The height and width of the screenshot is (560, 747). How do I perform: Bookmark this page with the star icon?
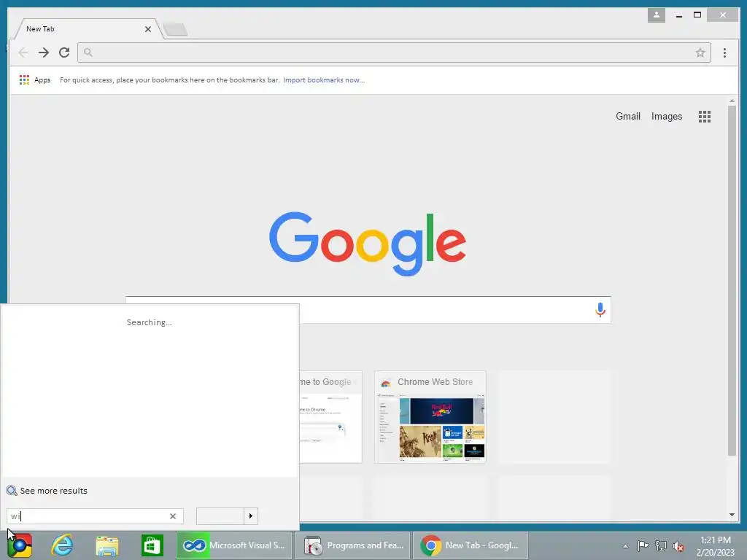click(700, 52)
